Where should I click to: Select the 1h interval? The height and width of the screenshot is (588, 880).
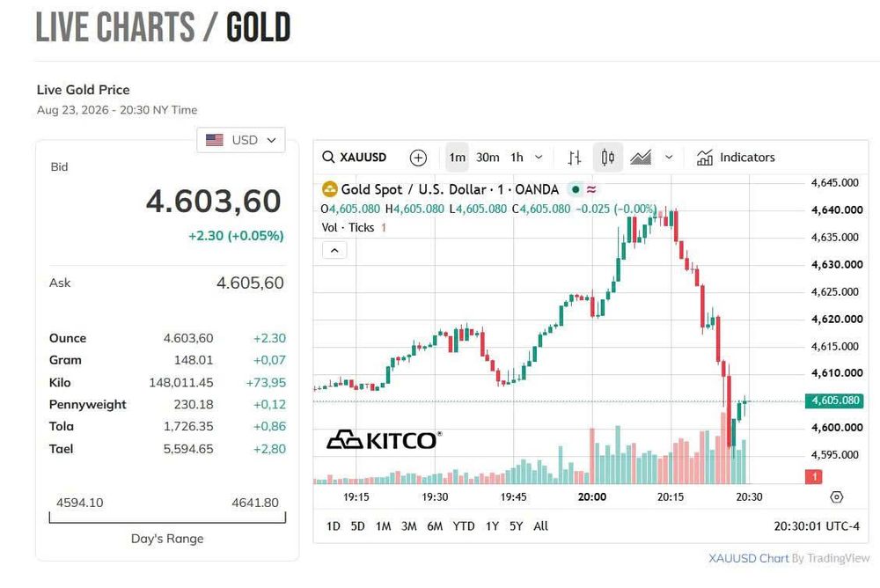[517, 158]
